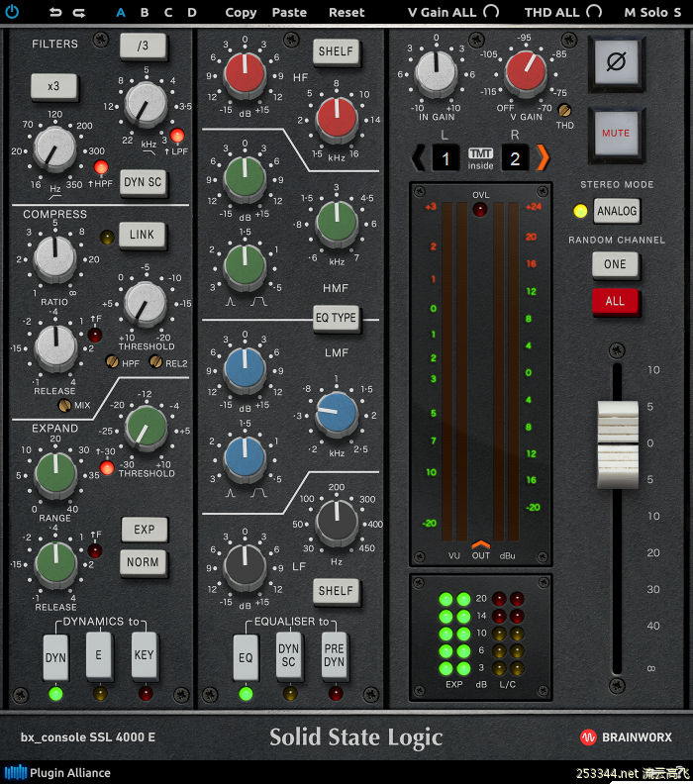Activate the Solo button

pos(654,13)
